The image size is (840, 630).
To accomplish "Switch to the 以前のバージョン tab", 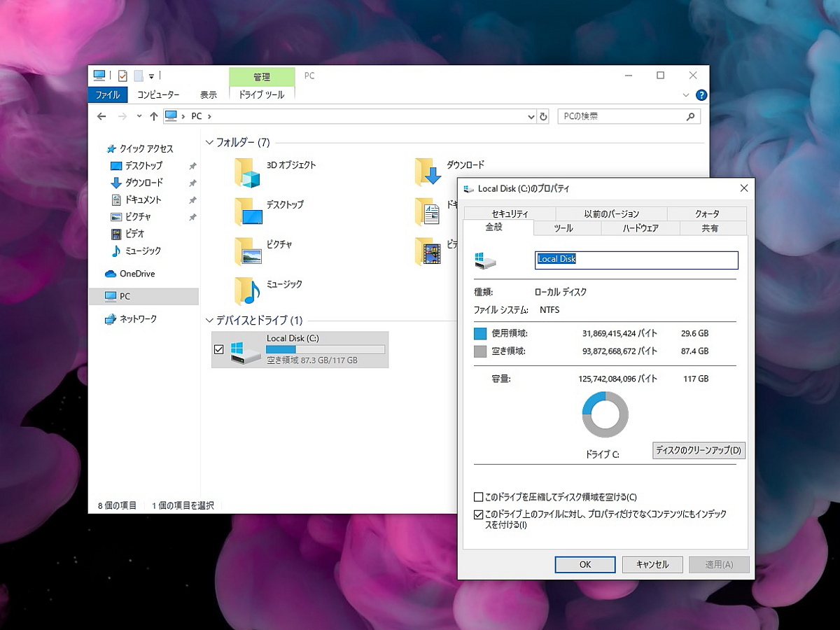I will click(x=612, y=213).
